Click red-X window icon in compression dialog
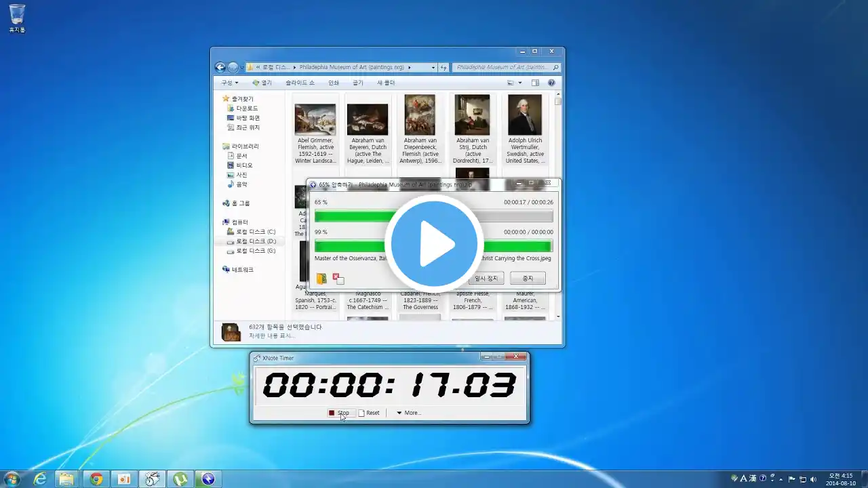 [338, 279]
